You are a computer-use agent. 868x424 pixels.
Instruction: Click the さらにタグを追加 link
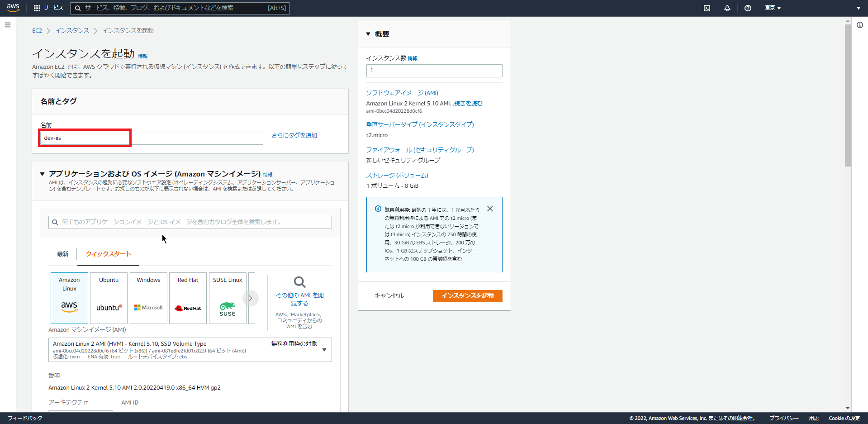(x=294, y=135)
